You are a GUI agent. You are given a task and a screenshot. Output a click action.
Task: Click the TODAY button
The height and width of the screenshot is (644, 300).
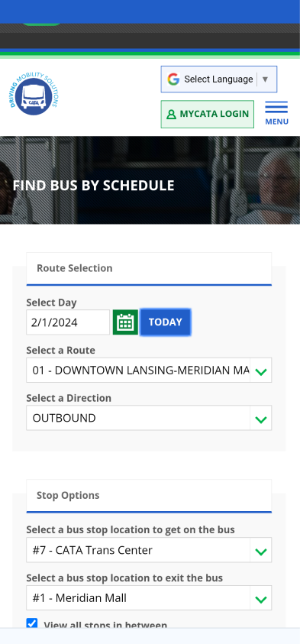[x=166, y=322]
